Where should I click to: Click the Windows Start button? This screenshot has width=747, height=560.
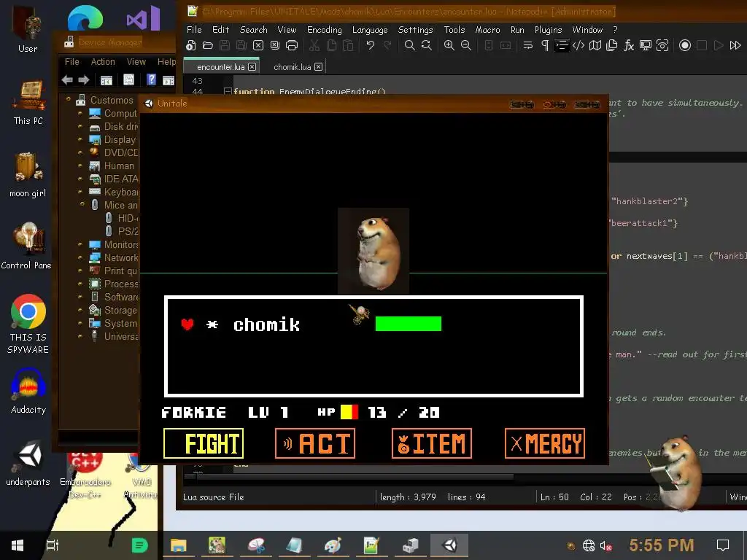tap(18, 545)
